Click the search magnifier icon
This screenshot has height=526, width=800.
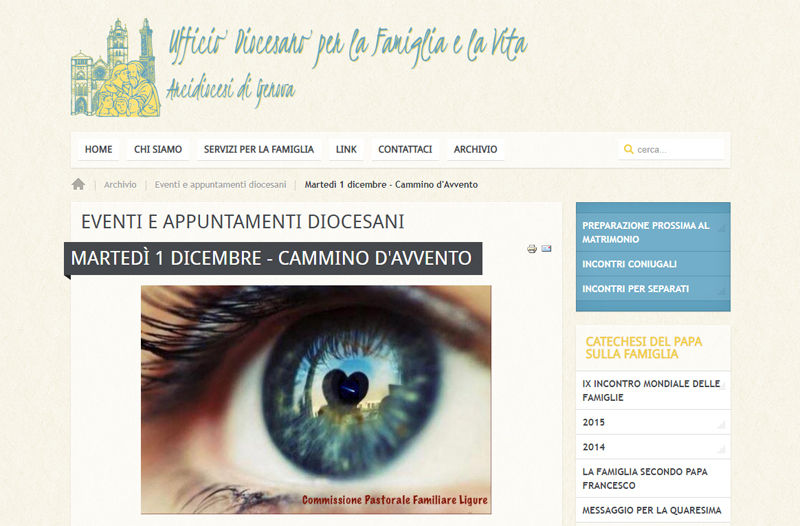point(629,149)
